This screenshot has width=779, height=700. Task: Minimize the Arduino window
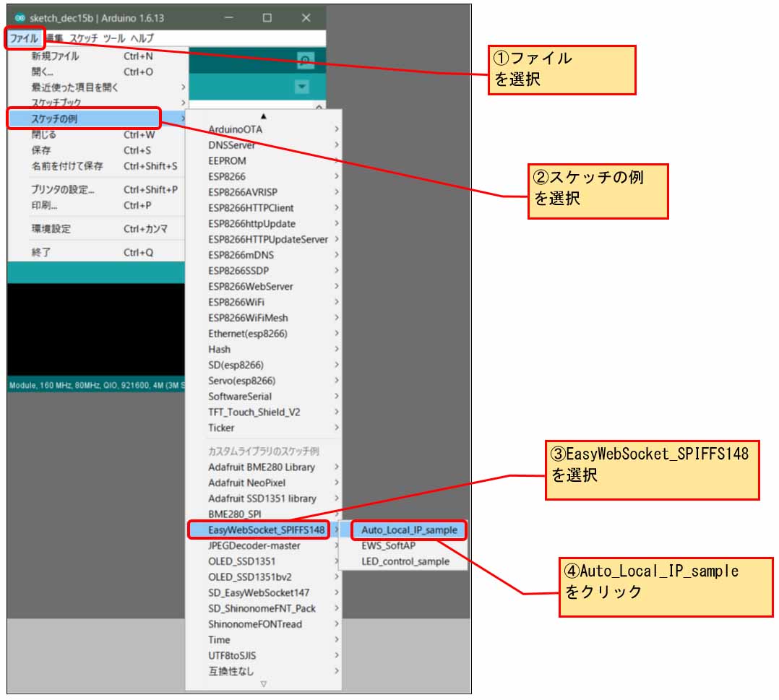coord(228,18)
